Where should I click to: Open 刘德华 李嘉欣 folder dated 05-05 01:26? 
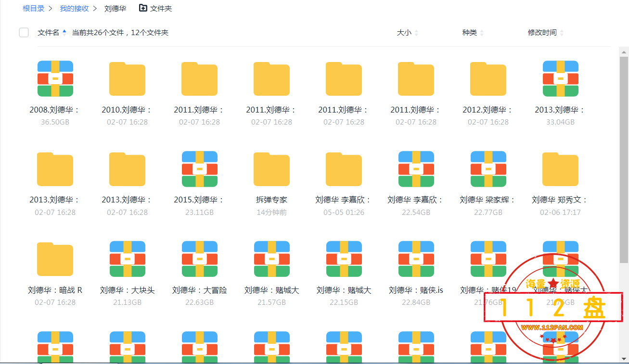[x=344, y=169]
